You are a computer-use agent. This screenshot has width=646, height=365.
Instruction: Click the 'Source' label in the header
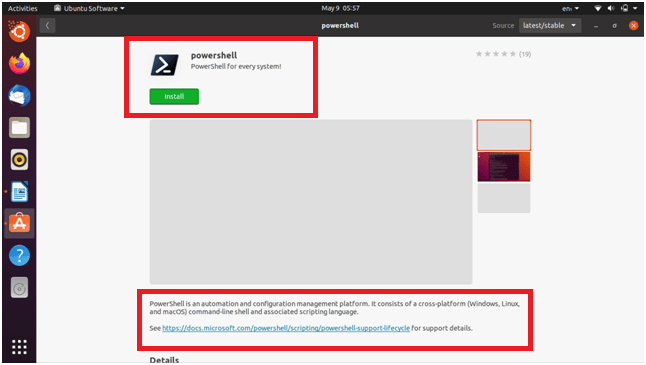(x=503, y=26)
